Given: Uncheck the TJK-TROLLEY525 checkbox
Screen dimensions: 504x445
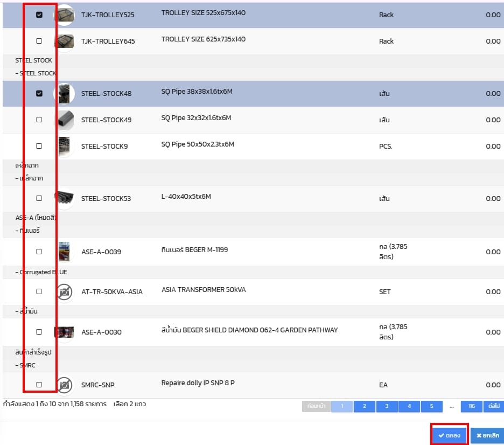Looking at the screenshot, I should [x=39, y=15].
